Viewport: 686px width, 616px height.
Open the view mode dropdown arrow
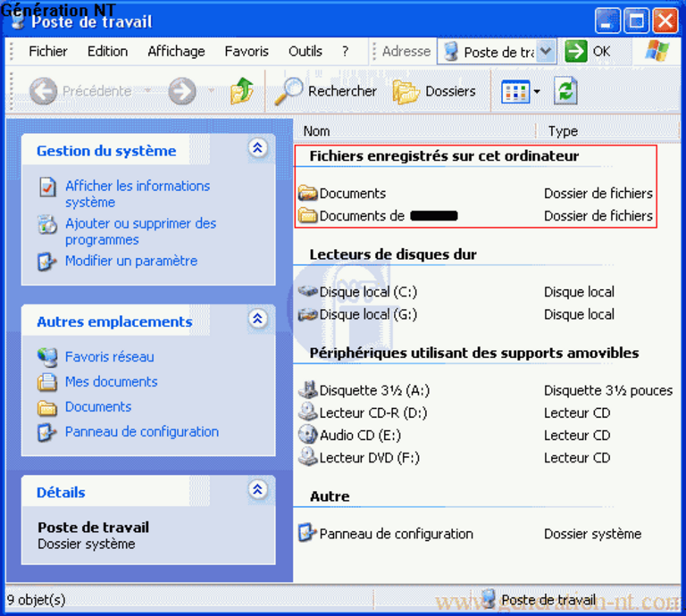(537, 91)
